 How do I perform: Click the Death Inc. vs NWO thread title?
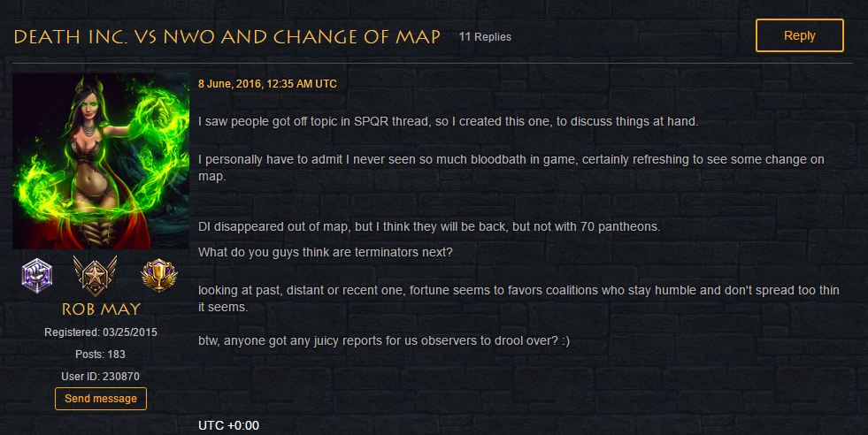(227, 37)
